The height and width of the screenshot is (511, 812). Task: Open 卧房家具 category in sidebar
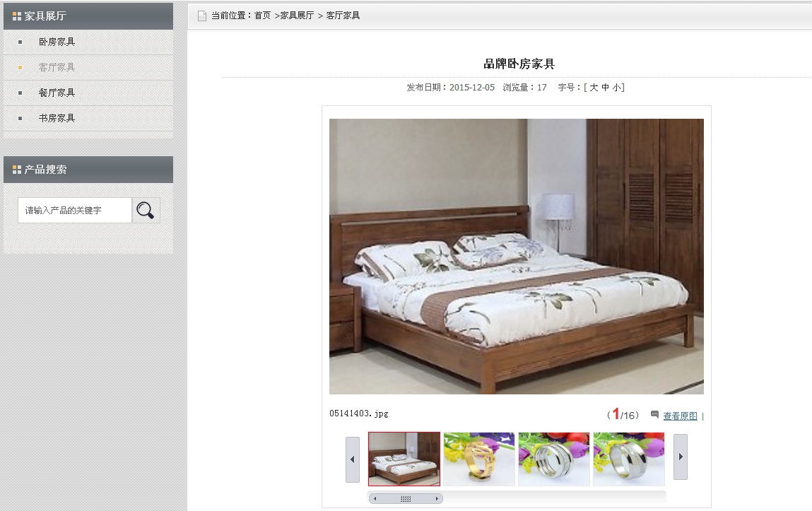57,42
